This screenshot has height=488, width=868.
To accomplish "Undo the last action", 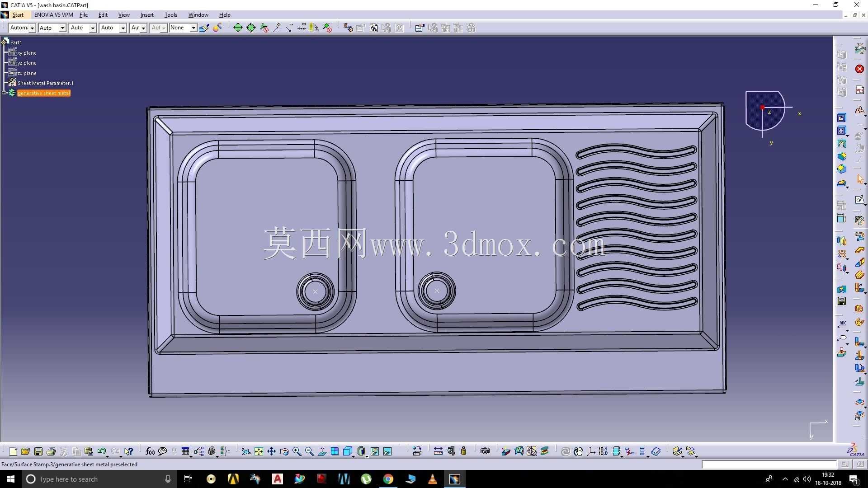I will tap(101, 451).
